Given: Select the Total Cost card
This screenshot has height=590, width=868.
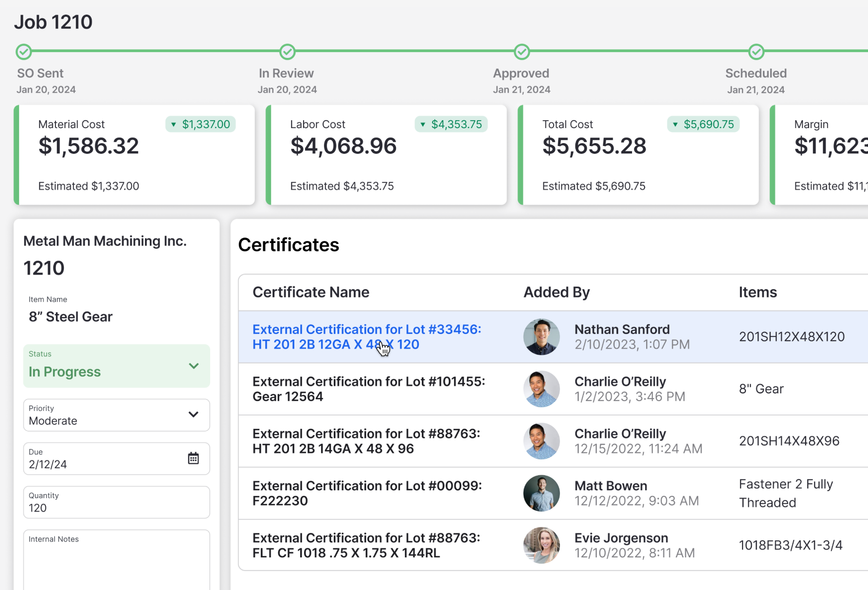Looking at the screenshot, I should point(638,155).
